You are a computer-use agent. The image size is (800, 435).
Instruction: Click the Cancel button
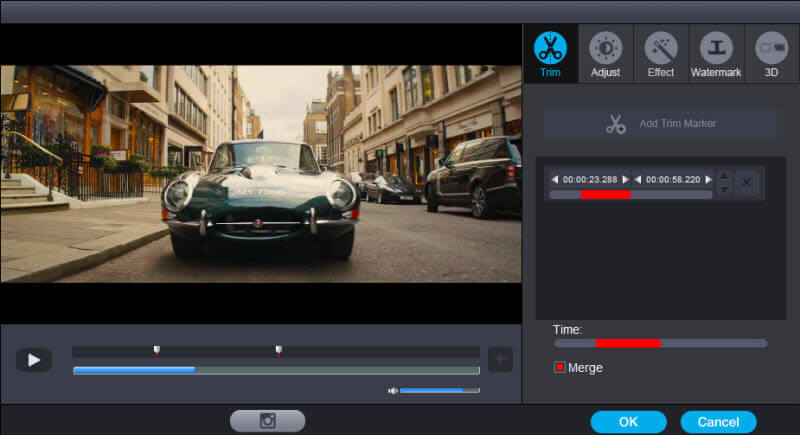point(718,422)
